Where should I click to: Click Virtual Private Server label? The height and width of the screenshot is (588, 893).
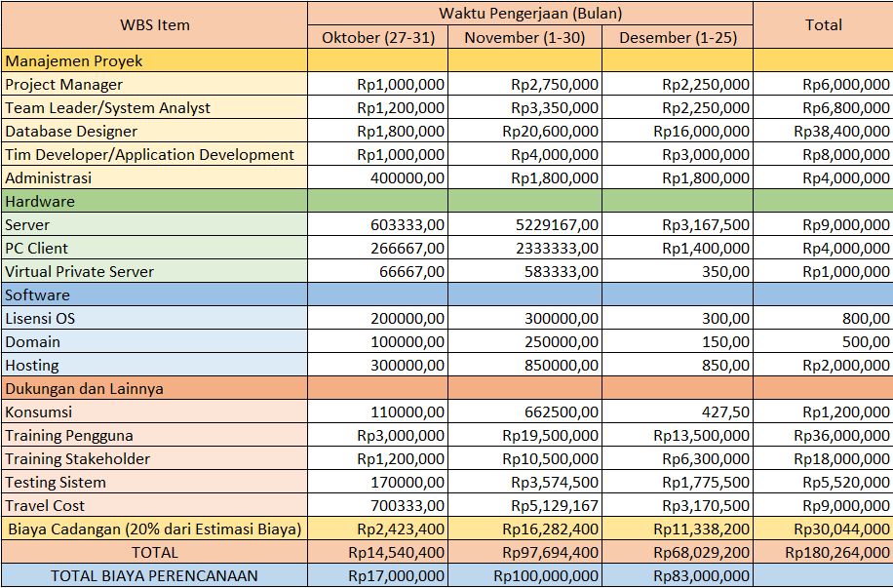pos(154,271)
